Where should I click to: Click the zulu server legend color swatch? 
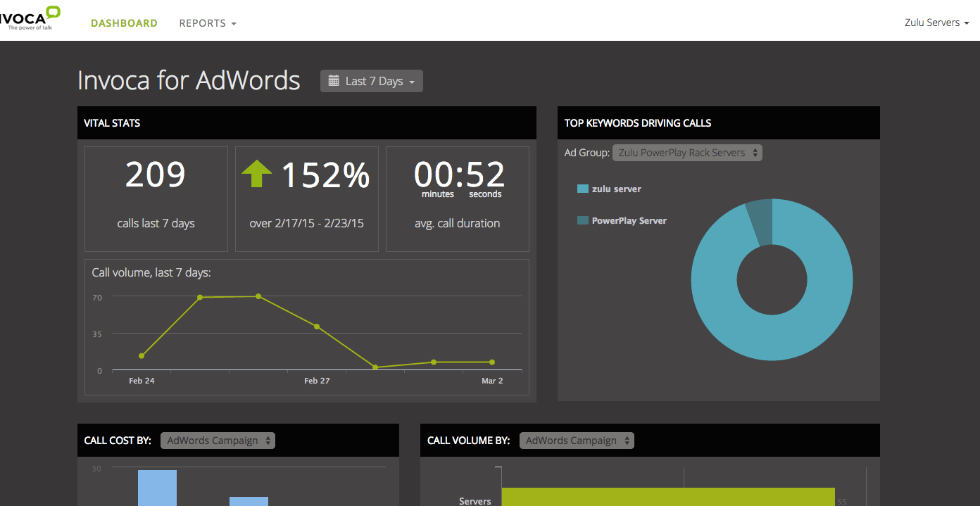point(582,189)
